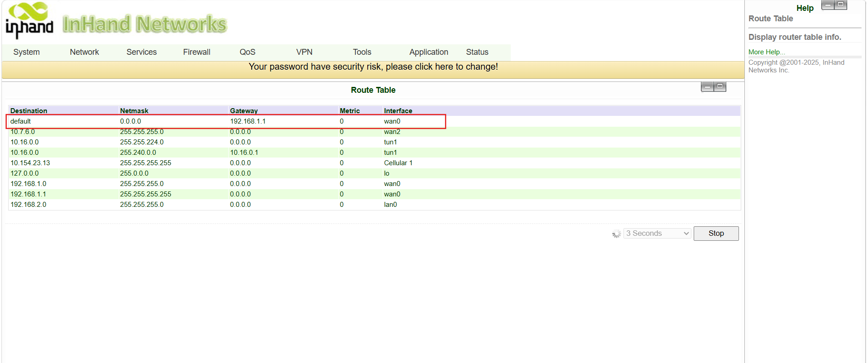Minimize the Route Table panel

tap(707, 86)
